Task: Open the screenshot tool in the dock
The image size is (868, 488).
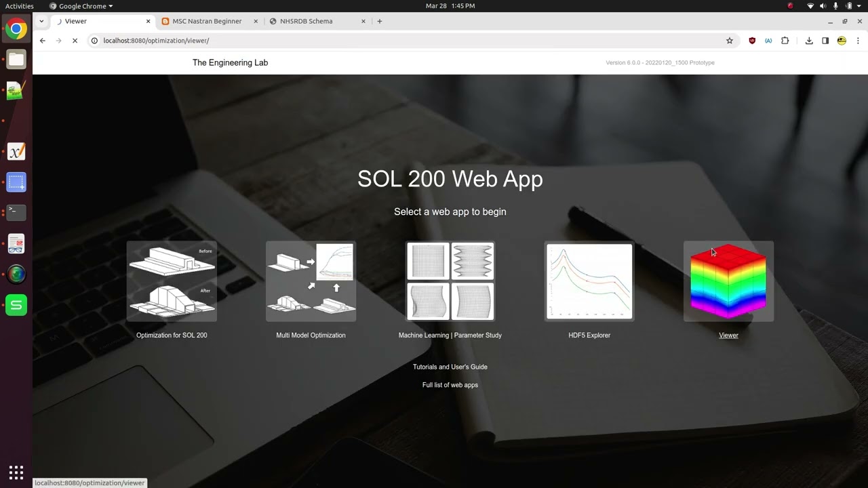Action: (16, 182)
